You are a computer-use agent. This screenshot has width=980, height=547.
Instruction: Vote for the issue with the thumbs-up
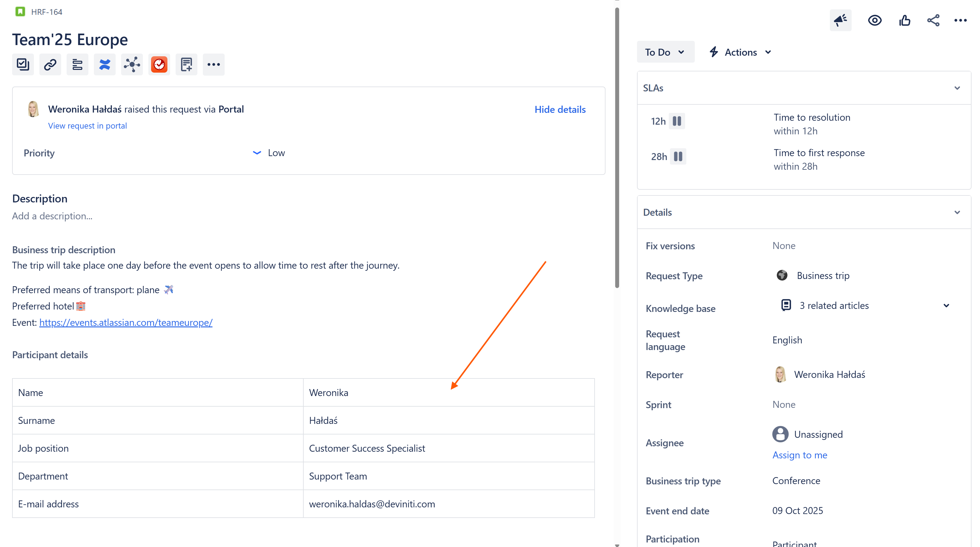[x=905, y=20]
